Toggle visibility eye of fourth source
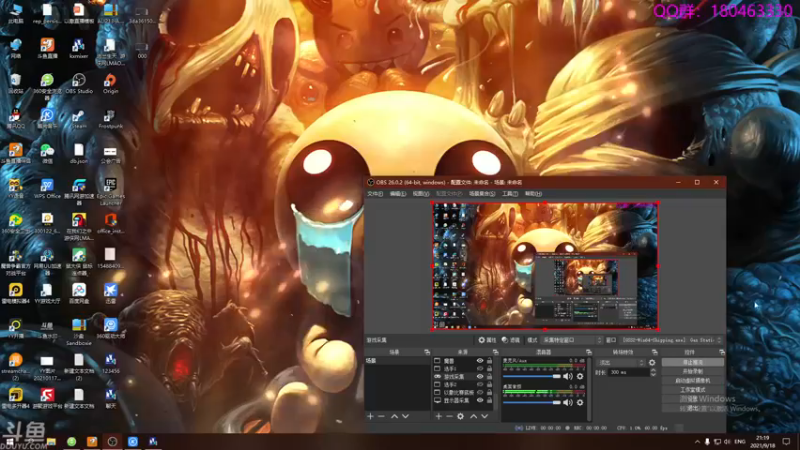Viewport: 800px width, 450px height. (x=480, y=384)
